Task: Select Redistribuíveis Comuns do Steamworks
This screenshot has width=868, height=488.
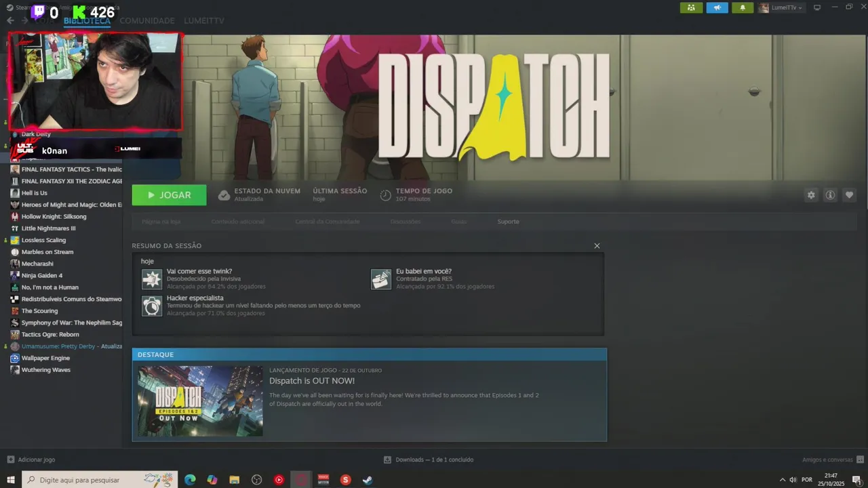Action: pos(66,299)
